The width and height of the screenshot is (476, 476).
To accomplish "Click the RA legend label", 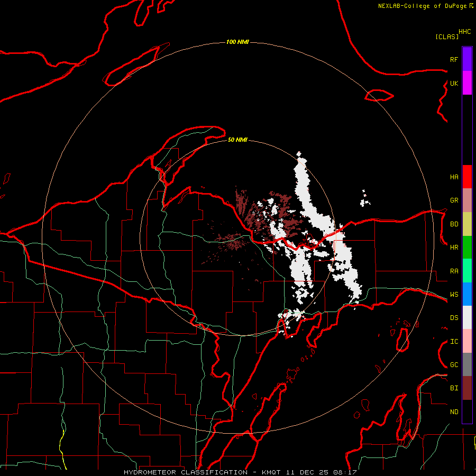I will click(x=454, y=271).
